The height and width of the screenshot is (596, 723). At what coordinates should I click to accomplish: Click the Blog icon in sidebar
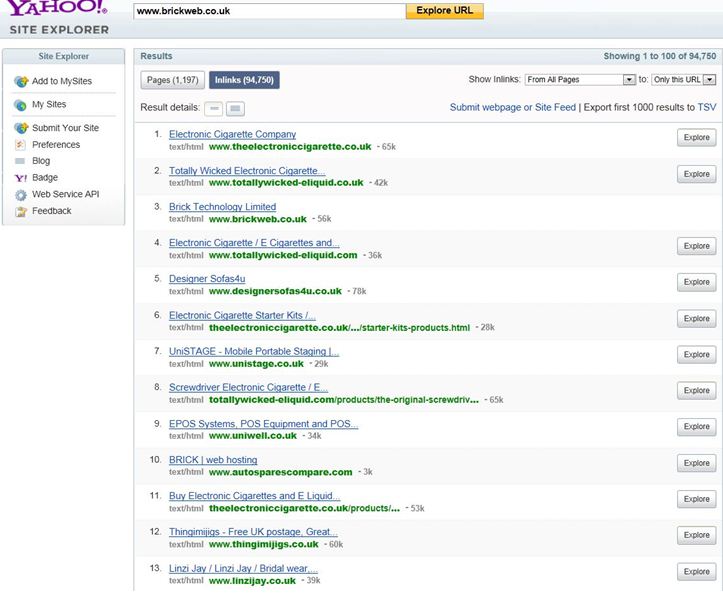(20, 161)
